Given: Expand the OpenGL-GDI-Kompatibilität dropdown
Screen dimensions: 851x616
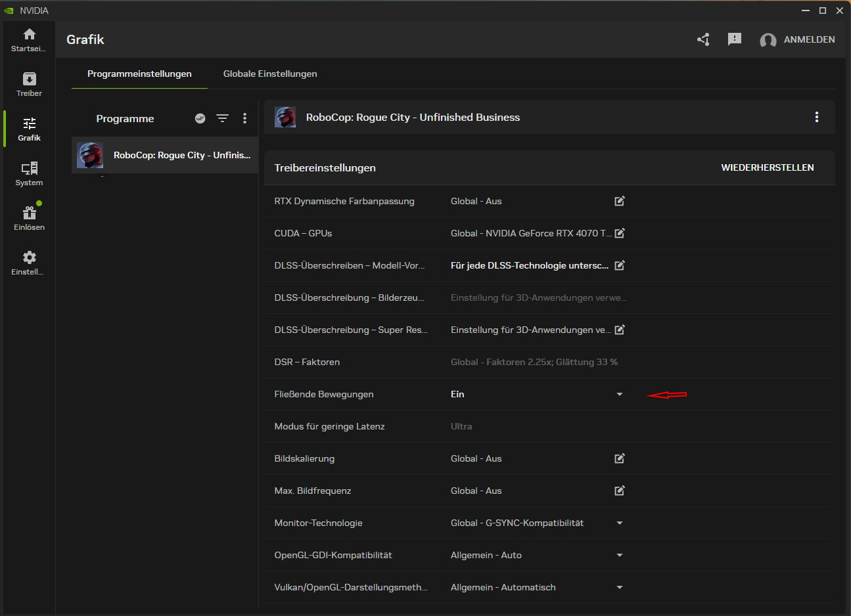Looking at the screenshot, I should click(x=620, y=555).
